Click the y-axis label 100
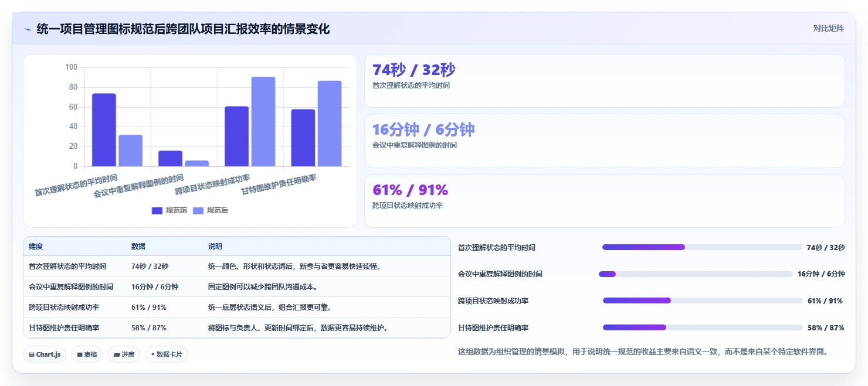Screen dimensions: 868x386 pyautogui.click(x=72, y=67)
